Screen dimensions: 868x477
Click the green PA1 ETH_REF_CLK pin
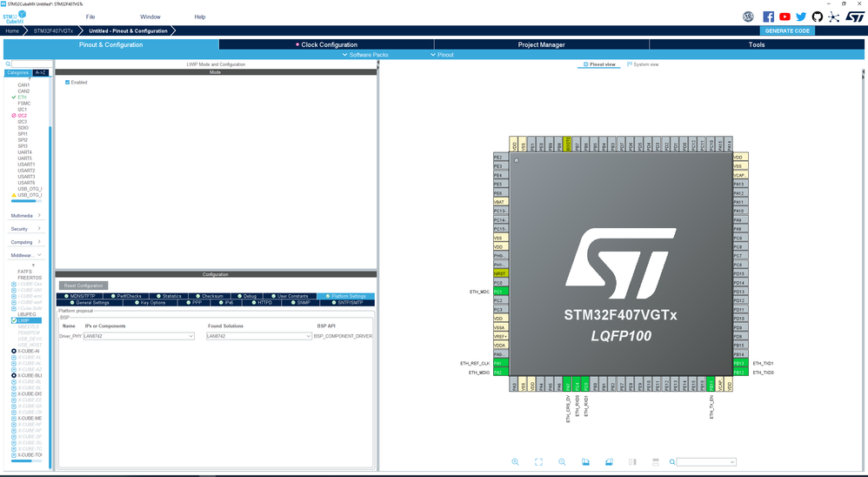coord(501,364)
